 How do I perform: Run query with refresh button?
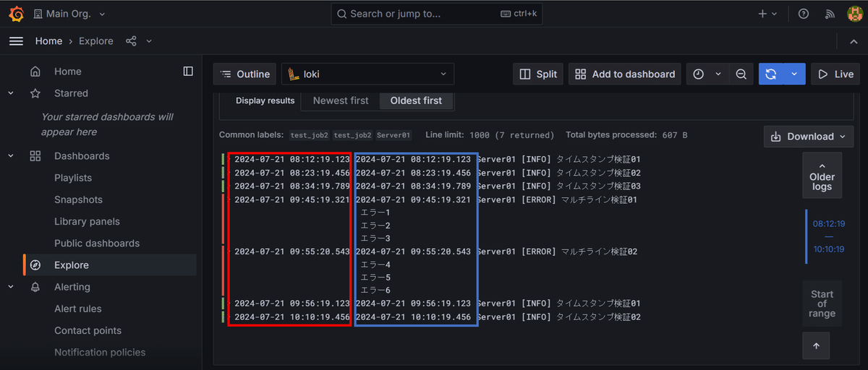point(771,74)
